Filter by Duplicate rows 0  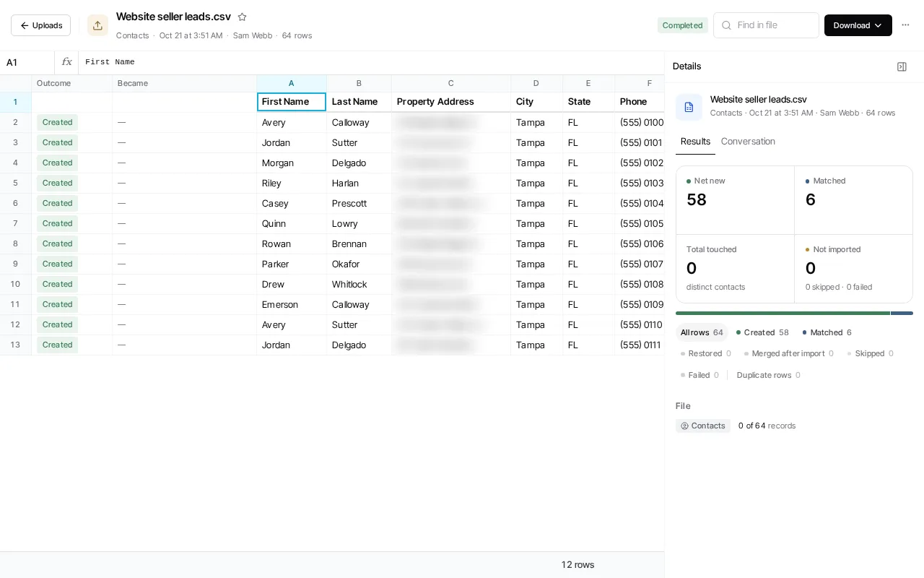[x=768, y=375]
